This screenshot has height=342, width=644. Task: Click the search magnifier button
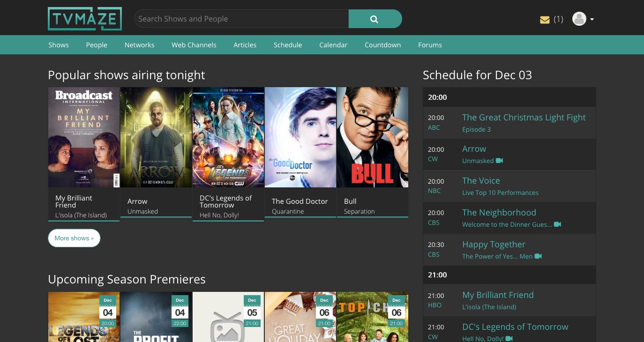pos(375,19)
